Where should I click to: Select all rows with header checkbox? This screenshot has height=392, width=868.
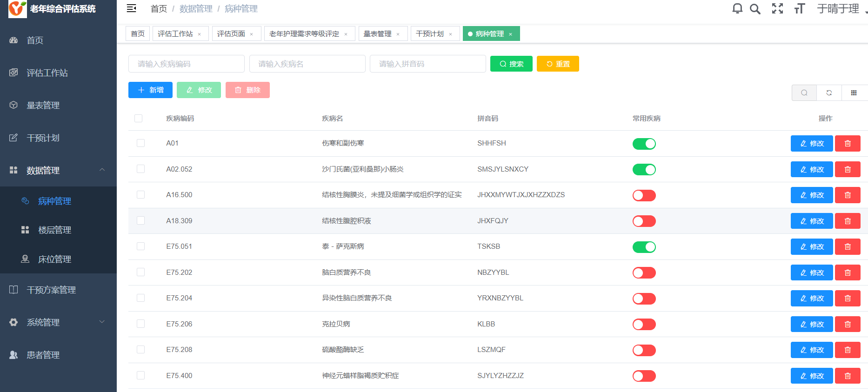tap(138, 119)
